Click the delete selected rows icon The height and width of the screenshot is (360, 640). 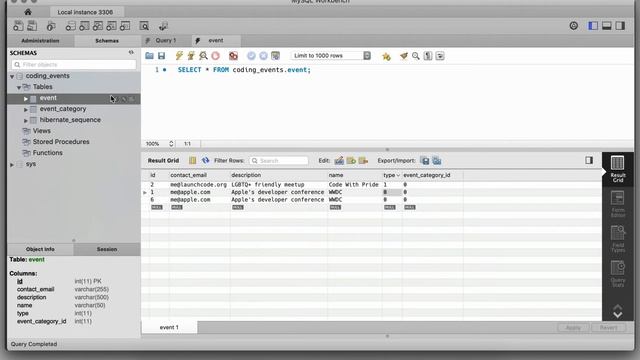(x=363, y=160)
